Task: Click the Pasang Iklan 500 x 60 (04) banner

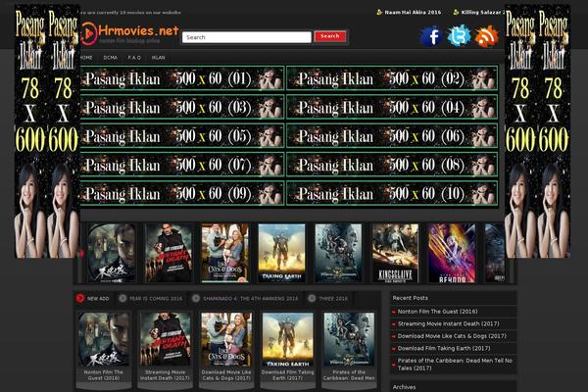Action: point(392,107)
